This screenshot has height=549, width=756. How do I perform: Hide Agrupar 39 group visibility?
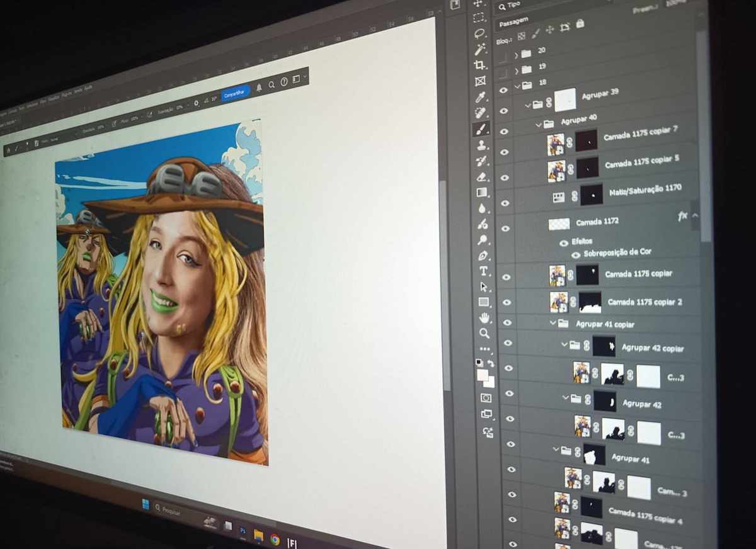pos(503,110)
